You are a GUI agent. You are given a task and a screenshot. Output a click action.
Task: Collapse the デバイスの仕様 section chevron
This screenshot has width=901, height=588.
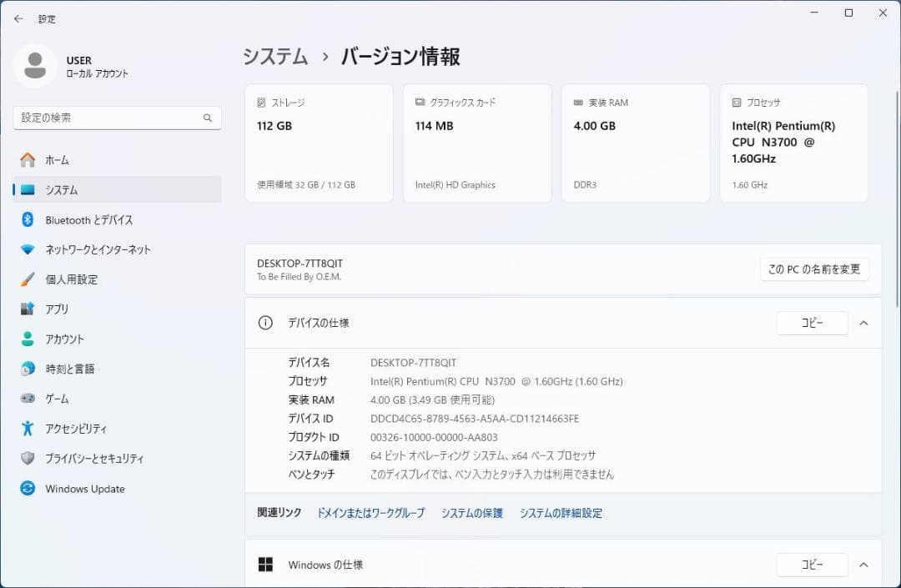863,324
